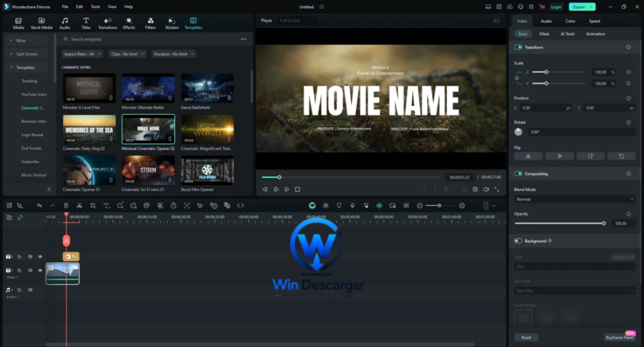Adjust the Scale Y slider

coord(559,84)
